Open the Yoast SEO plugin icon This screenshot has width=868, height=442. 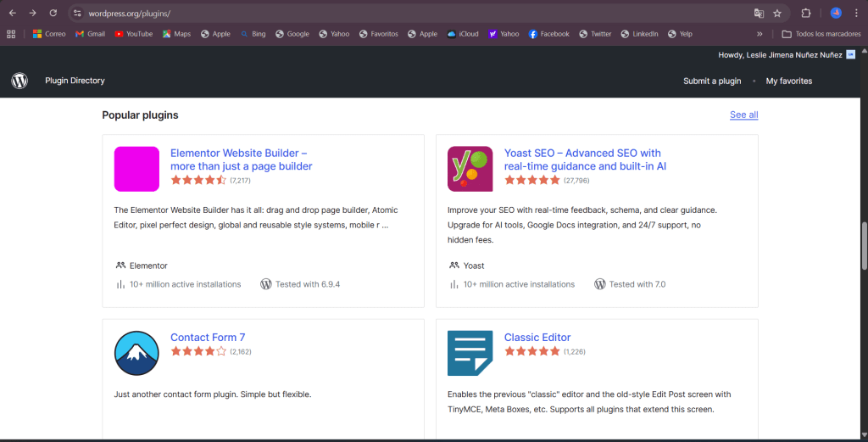[x=470, y=169]
